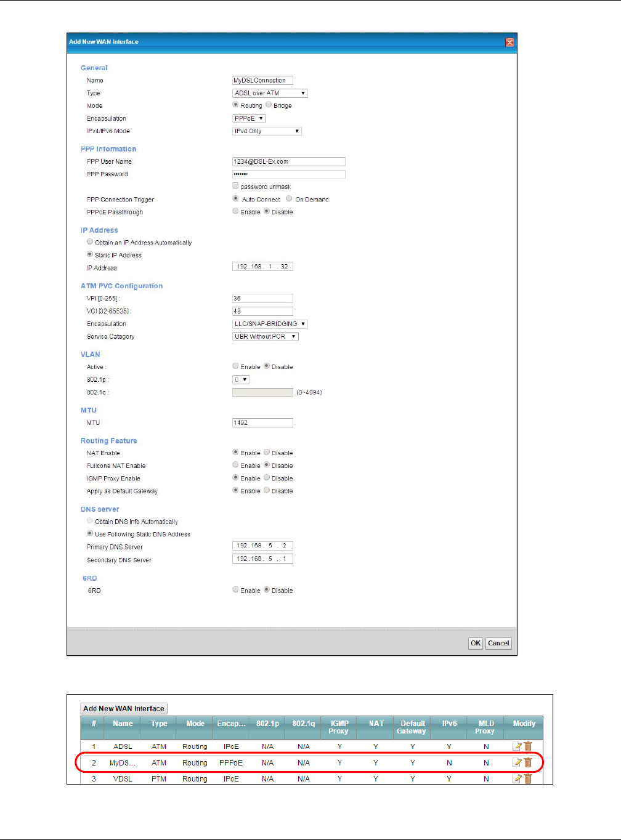621x840 pixels.
Task: Select Use Following Static DNS Address
Action: (90, 533)
